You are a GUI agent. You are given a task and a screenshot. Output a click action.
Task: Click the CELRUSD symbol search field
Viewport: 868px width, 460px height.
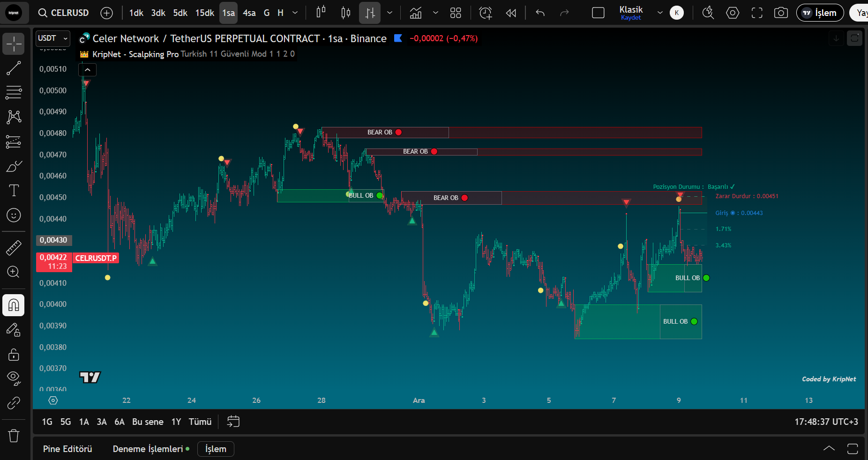coord(64,13)
